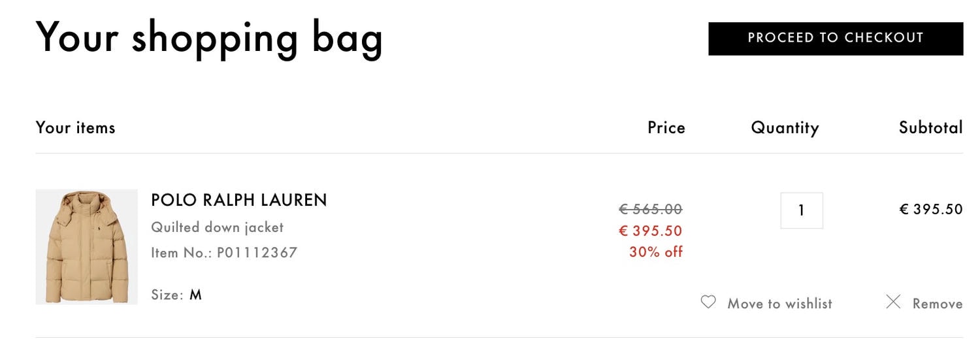This screenshot has height=339, width=980.
Task: Open the beige quilted jacket thumbnail
Action: pos(86,247)
